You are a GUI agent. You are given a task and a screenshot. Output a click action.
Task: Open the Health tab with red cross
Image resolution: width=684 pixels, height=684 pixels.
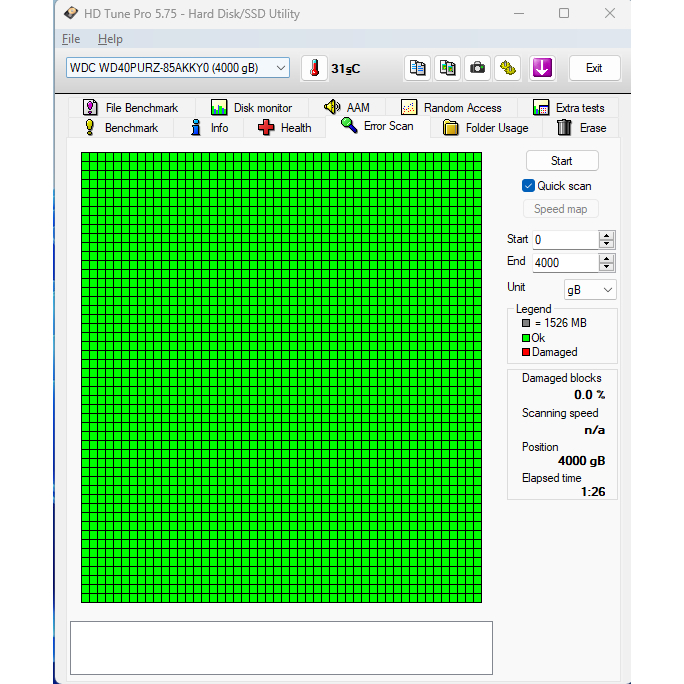285,128
